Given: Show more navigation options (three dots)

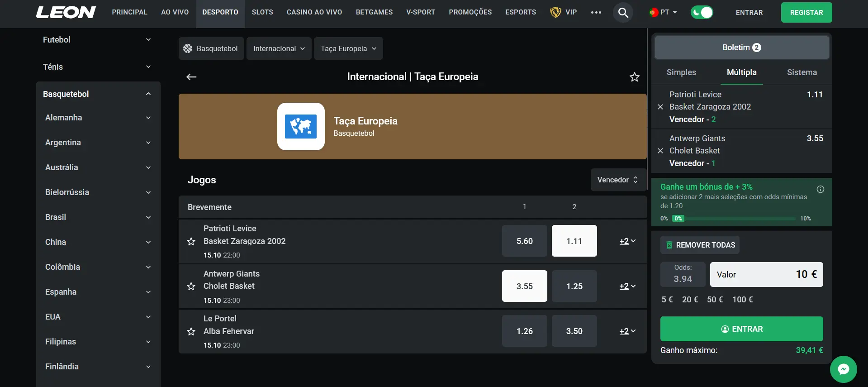Looking at the screenshot, I should pyautogui.click(x=596, y=13).
